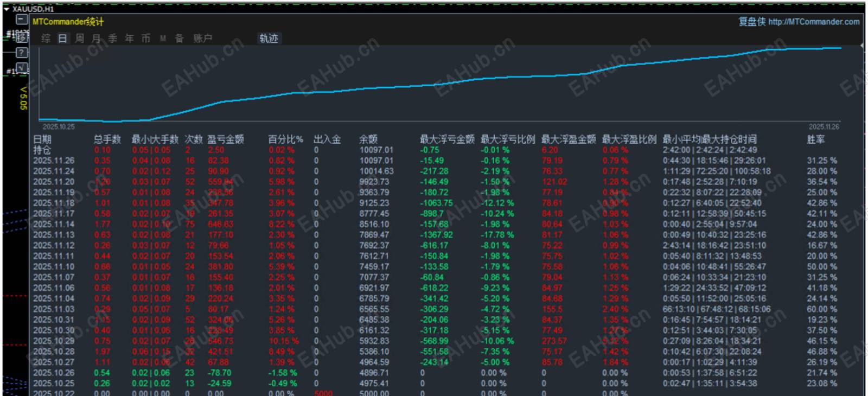Click the 余额 column header
Image resolution: width=868 pixels, height=396 pixels.
click(368, 139)
